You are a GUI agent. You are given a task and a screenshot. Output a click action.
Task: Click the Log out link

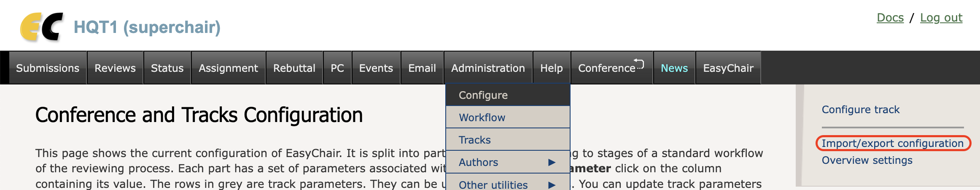click(x=941, y=18)
